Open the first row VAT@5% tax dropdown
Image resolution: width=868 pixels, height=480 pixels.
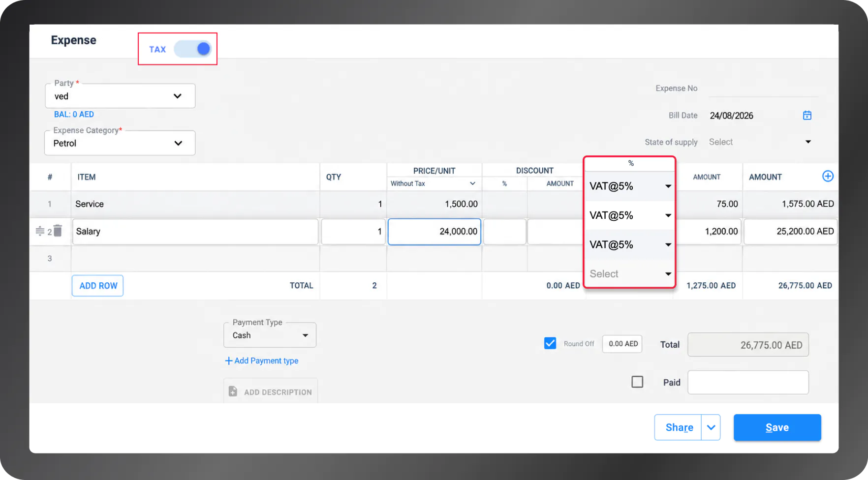click(629, 186)
